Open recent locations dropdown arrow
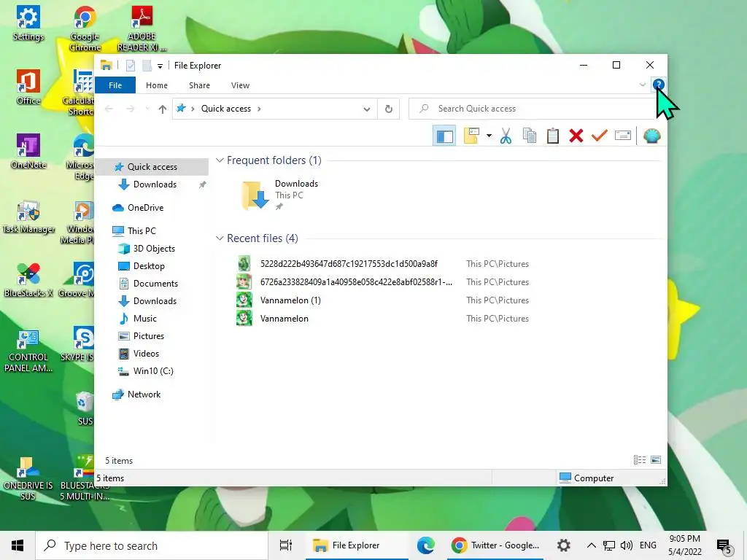This screenshot has width=747, height=560. [x=147, y=109]
